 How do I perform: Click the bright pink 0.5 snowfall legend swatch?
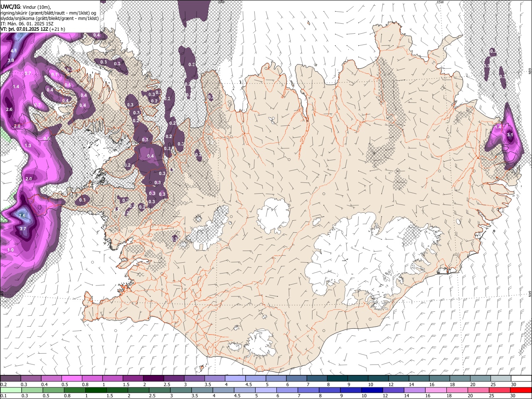coord(71,379)
